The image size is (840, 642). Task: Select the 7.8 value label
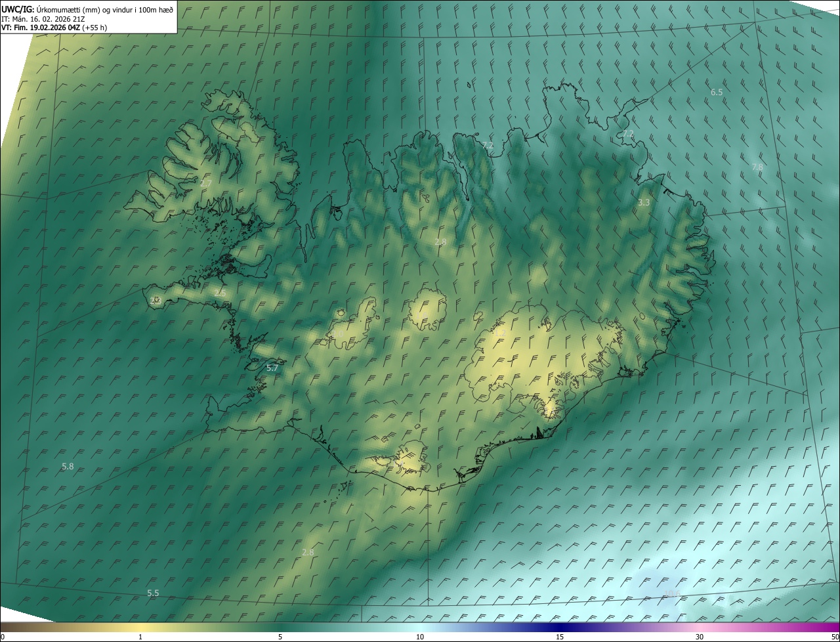point(757,167)
